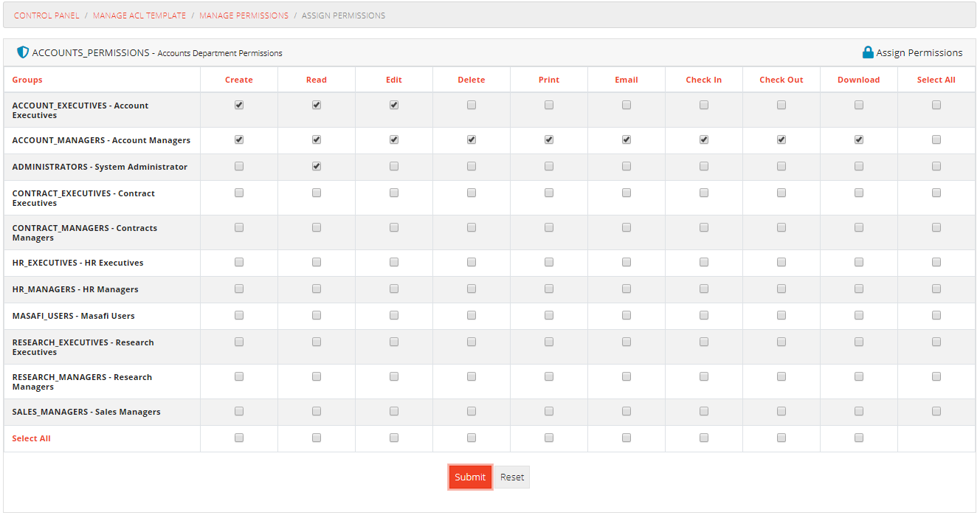Uncheck Check In for ACCOUNT_MANAGERS
The height and width of the screenshot is (521, 980).
point(704,139)
